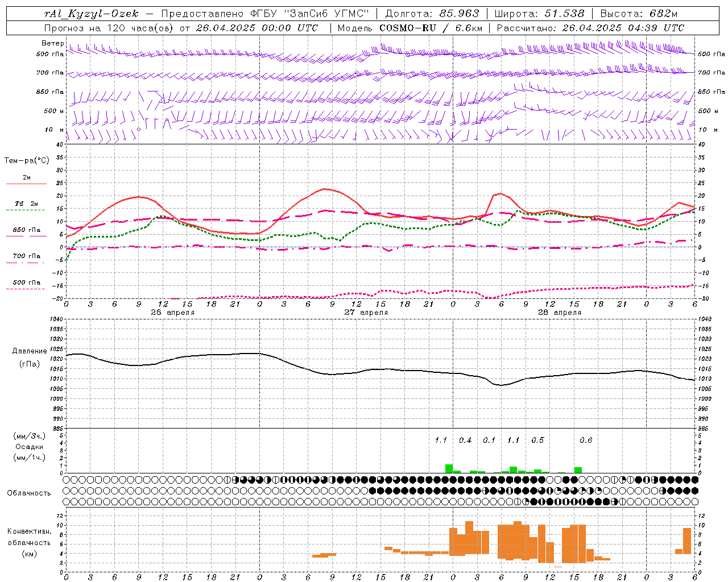This screenshot has height=582, width=728.
Task: Click the dashed line below the Td 2м legend
Action: click(x=25, y=210)
